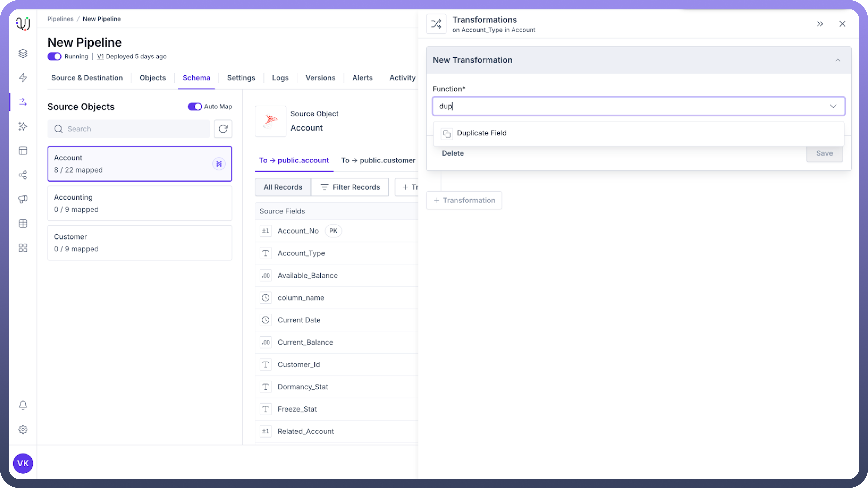Open the notifications bell in sidebar
This screenshot has height=488, width=868.
23,405
